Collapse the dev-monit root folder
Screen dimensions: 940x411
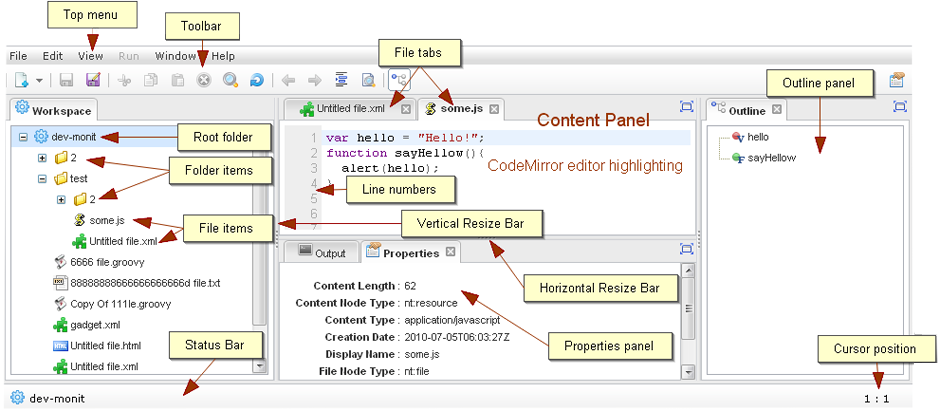[23, 137]
